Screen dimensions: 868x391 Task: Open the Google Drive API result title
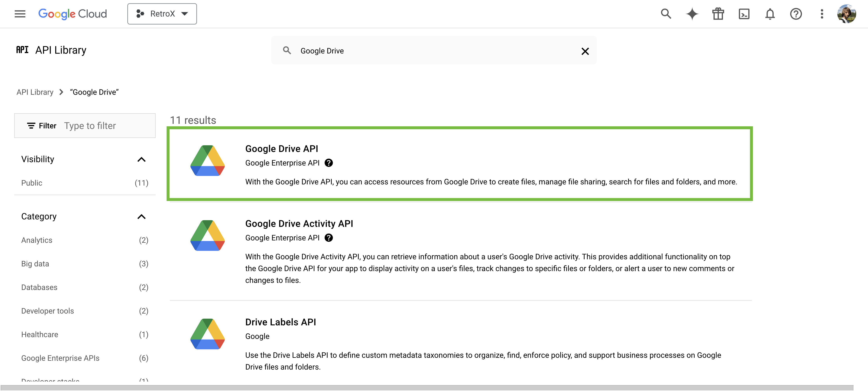[x=282, y=149]
